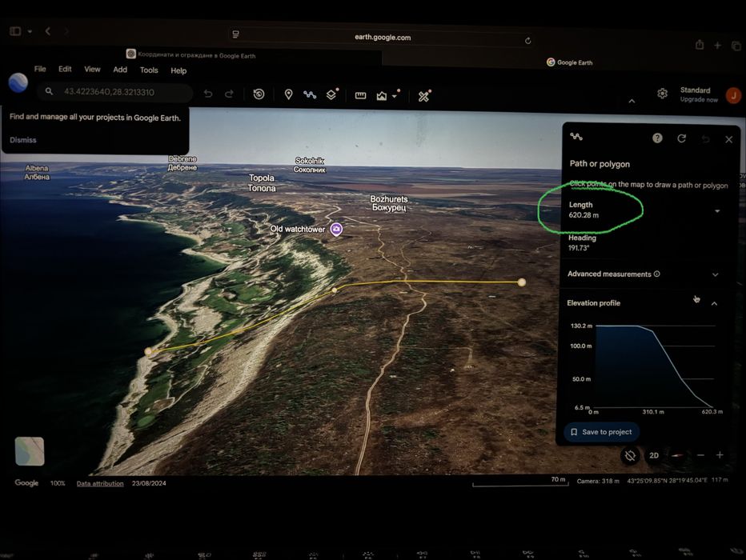Select the Add placemark pin tool
Image resolution: width=746 pixels, height=560 pixels.
coord(288,94)
